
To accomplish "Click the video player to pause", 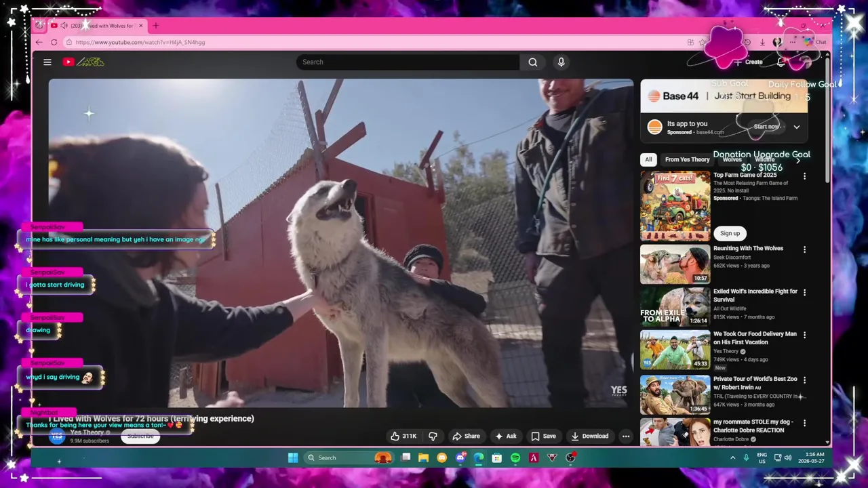I will [341, 243].
